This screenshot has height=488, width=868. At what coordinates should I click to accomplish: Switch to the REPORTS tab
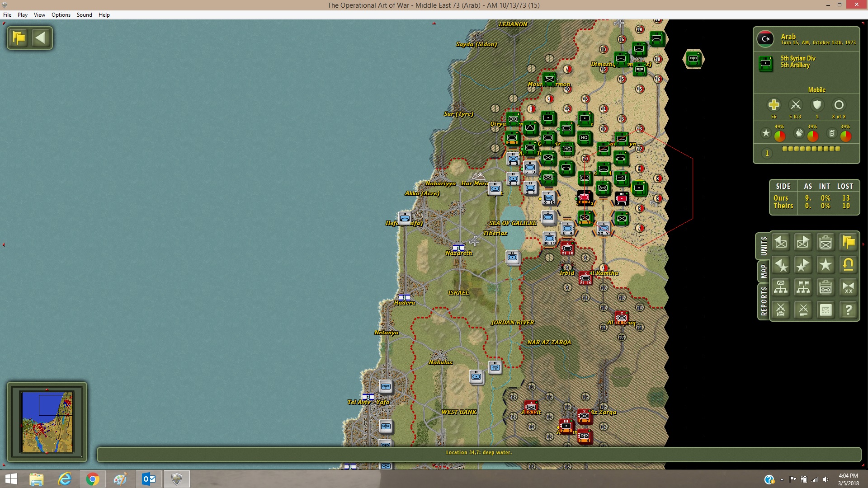pos(764,301)
